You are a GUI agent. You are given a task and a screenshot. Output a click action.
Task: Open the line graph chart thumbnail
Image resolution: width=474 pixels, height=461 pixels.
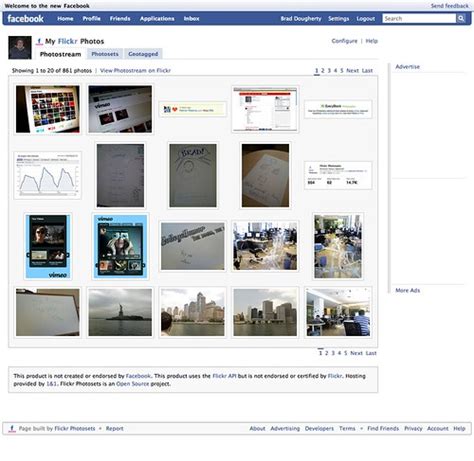(48, 175)
